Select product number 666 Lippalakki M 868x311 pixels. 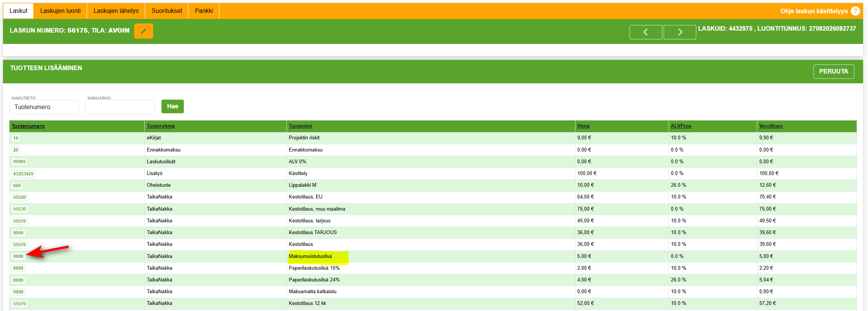(17, 186)
